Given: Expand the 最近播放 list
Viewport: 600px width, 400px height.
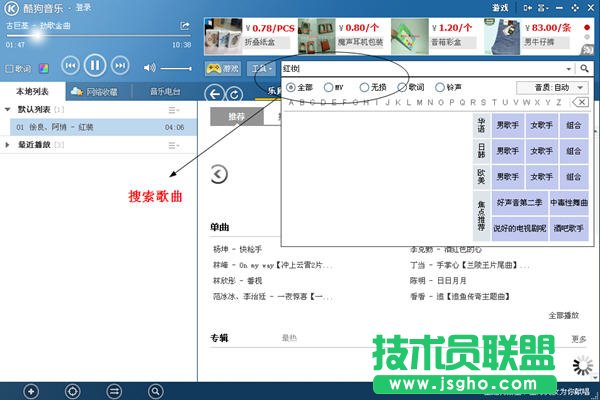Looking at the screenshot, I should click(7, 145).
